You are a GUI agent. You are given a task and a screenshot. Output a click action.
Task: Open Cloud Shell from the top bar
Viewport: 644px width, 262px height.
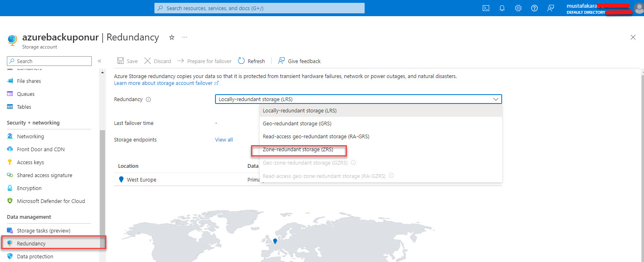coord(486,8)
